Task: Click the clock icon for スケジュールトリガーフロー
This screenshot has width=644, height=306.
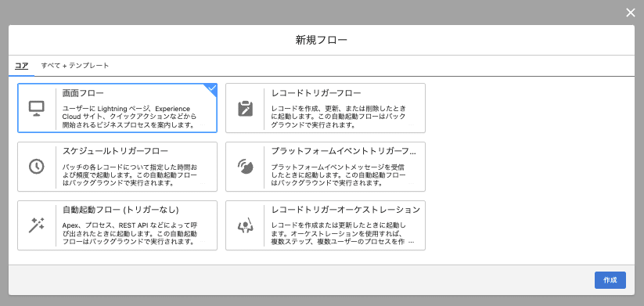Action: (36, 167)
